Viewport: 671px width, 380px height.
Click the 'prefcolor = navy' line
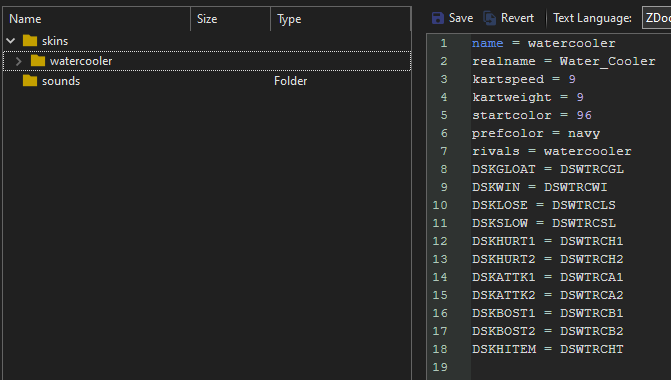tap(536, 133)
